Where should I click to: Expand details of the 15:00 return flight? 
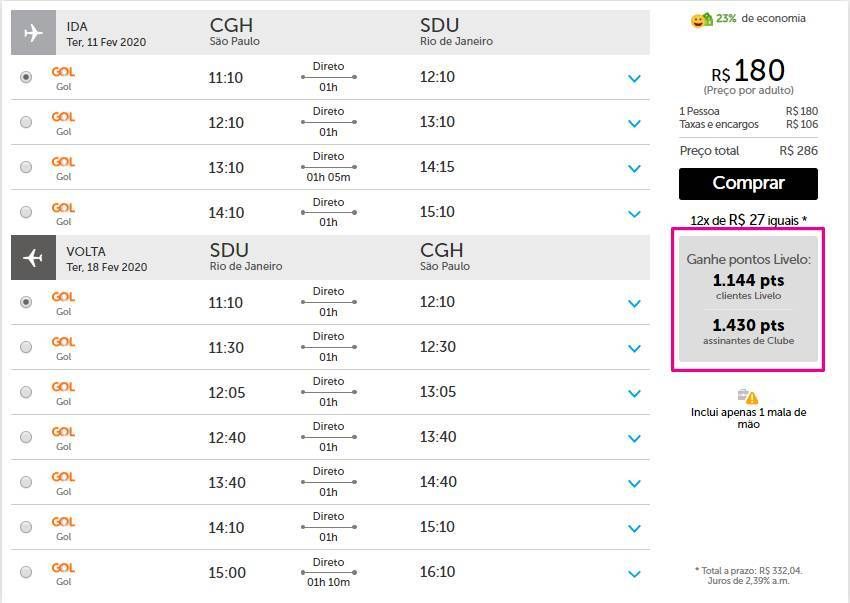(x=634, y=573)
